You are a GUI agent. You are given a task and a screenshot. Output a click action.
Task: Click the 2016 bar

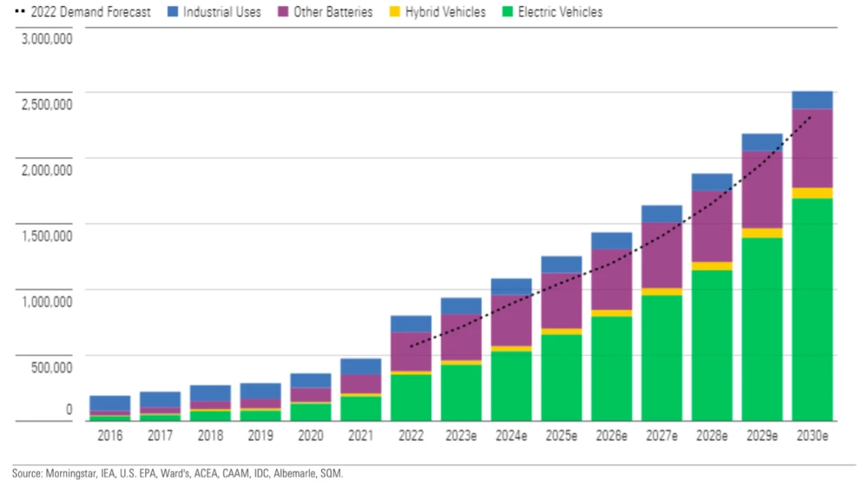(110, 408)
